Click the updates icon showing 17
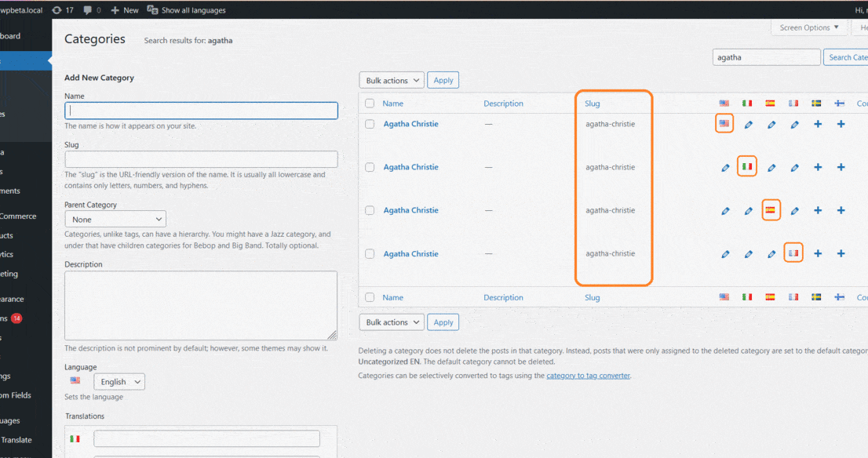868x458 pixels. click(57, 10)
